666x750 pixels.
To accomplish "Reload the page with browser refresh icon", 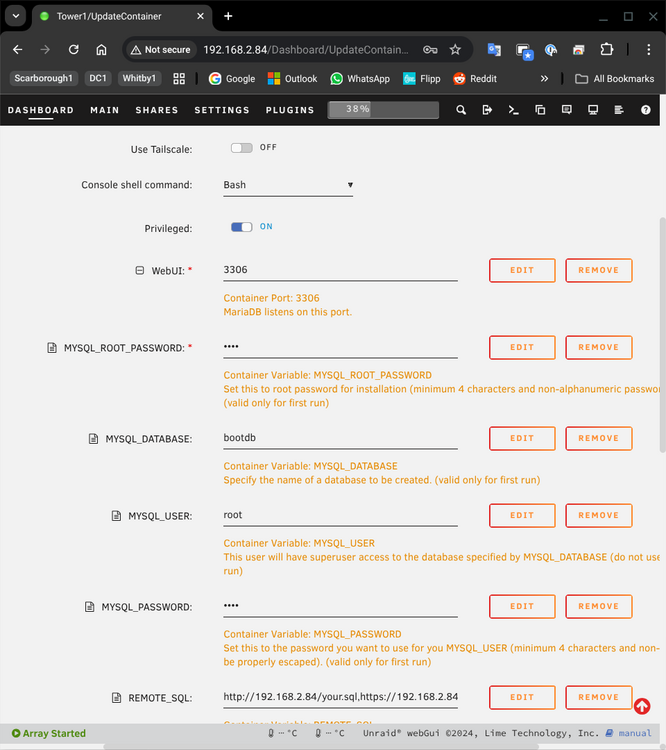I will point(73,49).
